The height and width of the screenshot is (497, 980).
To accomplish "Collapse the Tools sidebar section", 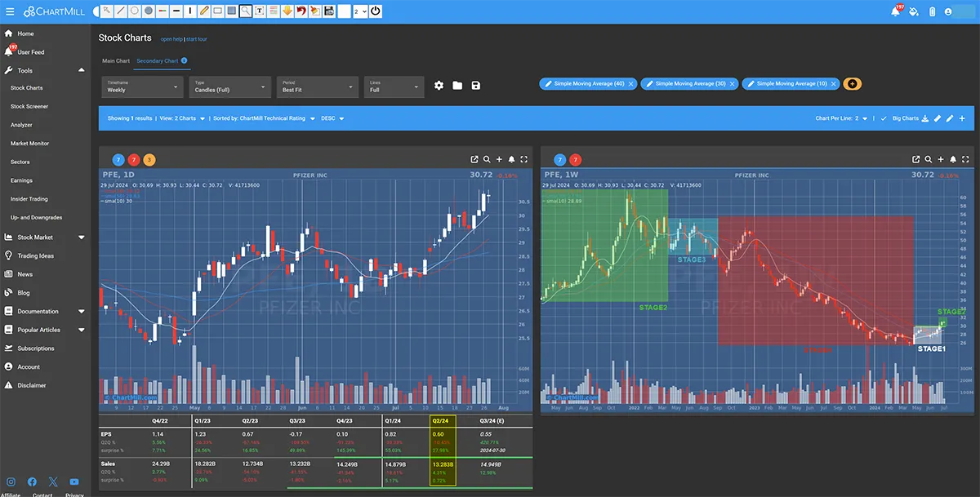I will 81,71.
